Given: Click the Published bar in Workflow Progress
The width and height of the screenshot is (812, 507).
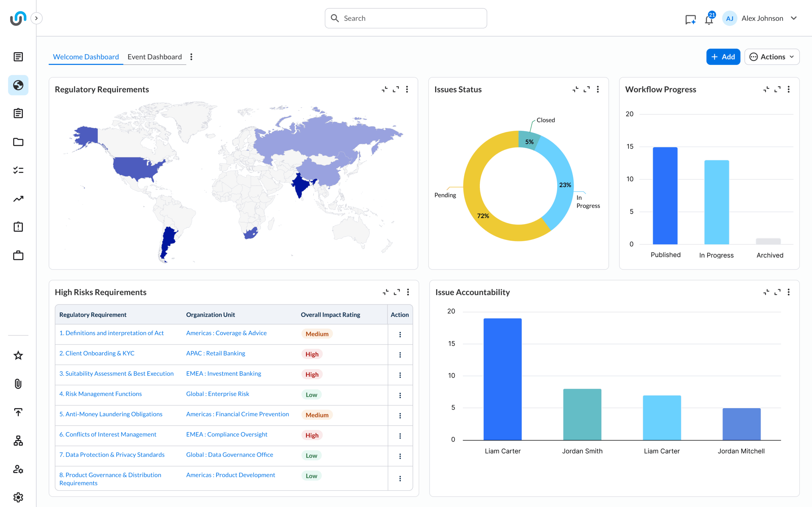Looking at the screenshot, I should pos(665,196).
